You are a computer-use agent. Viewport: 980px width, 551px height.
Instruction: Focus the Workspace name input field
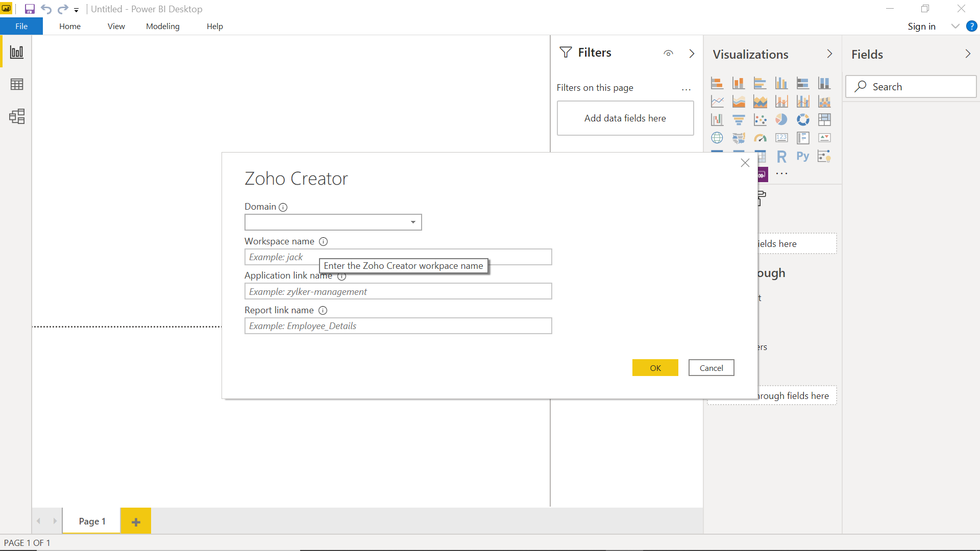(398, 257)
